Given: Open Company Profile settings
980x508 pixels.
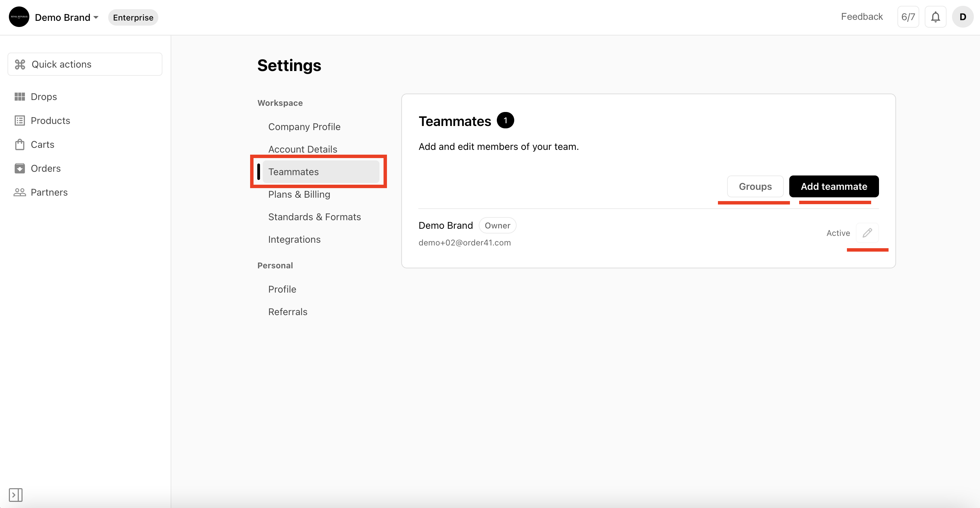Looking at the screenshot, I should coord(304,126).
